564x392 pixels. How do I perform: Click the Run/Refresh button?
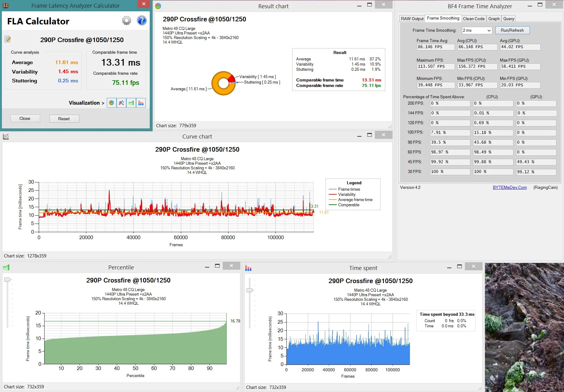(512, 30)
